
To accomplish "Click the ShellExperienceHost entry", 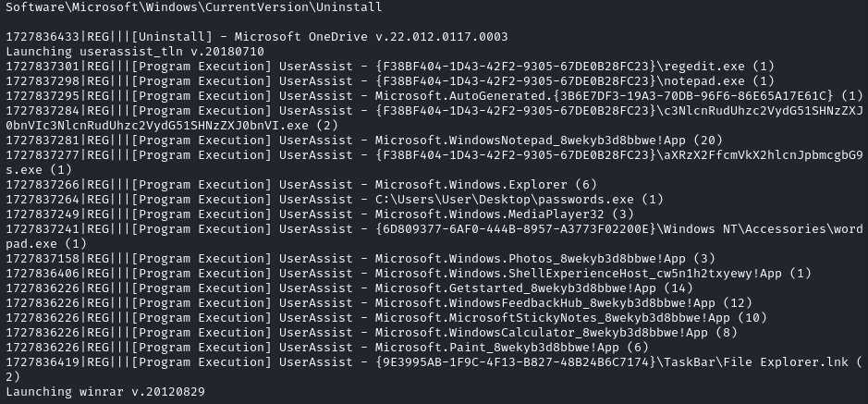I will click(x=593, y=274).
